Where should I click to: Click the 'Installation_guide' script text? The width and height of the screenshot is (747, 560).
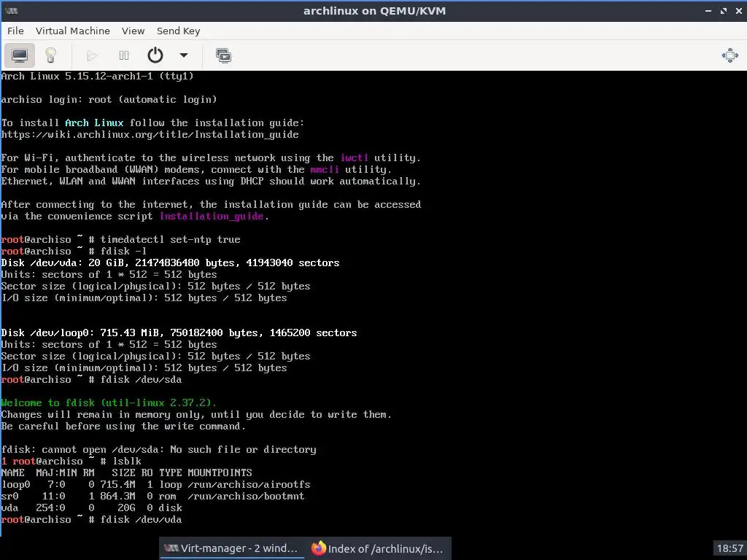pyautogui.click(x=212, y=216)
